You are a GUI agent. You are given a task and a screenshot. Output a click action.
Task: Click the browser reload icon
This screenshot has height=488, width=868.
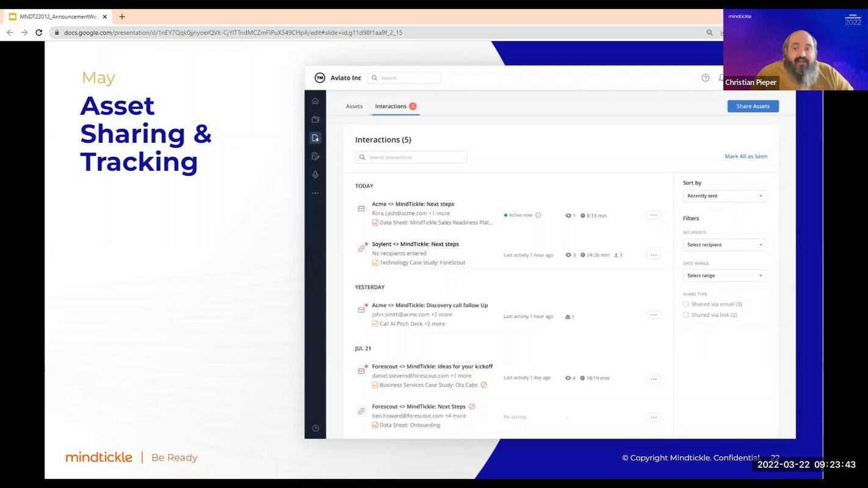click(x=39, y=32)
